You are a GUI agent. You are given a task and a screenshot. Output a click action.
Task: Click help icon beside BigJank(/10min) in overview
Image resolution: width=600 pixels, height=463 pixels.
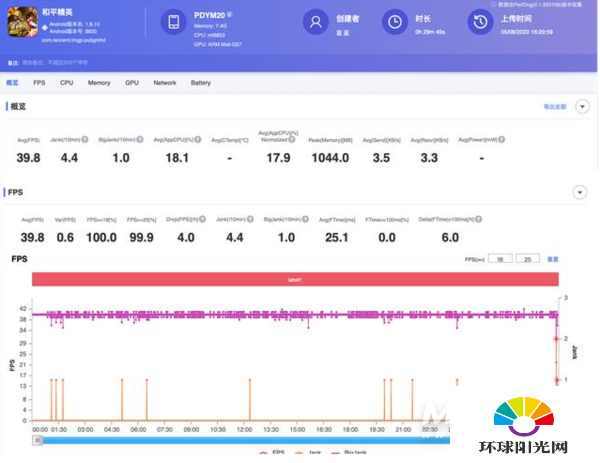coord(140,140)
